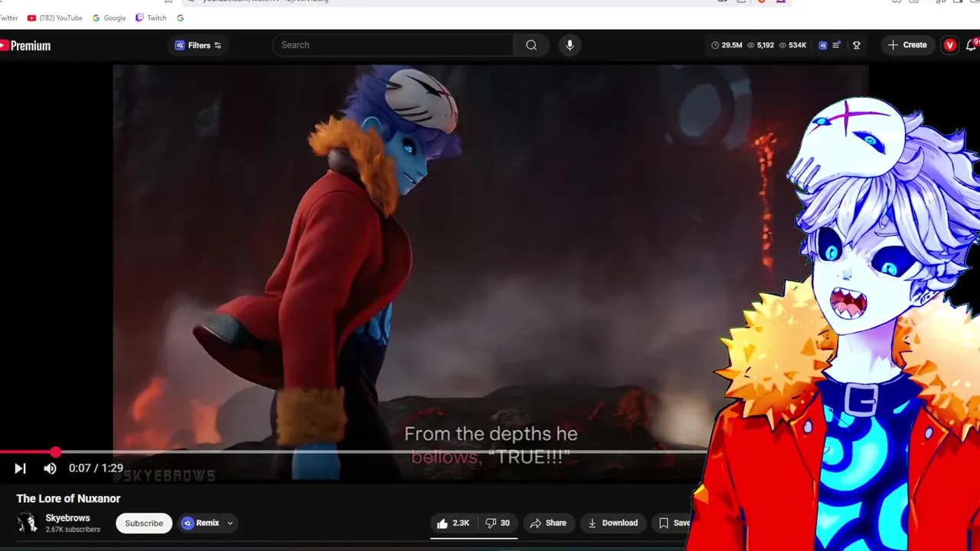Seek with the red progress bar scrubber handle
This screenshot has width=980, height=551.
coord(55,452)
